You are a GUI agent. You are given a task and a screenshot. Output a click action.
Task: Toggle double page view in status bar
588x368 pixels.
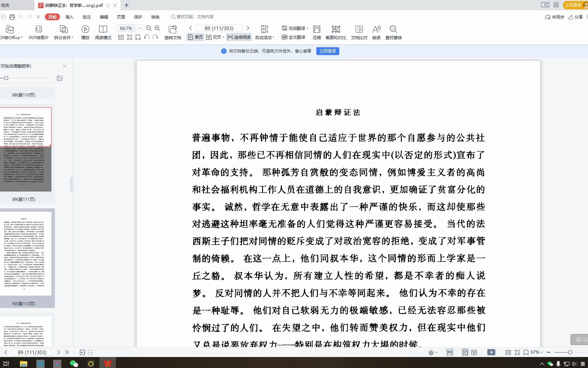click(474, 352)
